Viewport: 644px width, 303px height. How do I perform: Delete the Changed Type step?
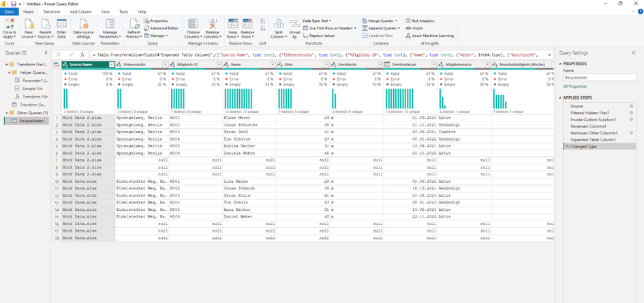[x=567, y=146]
